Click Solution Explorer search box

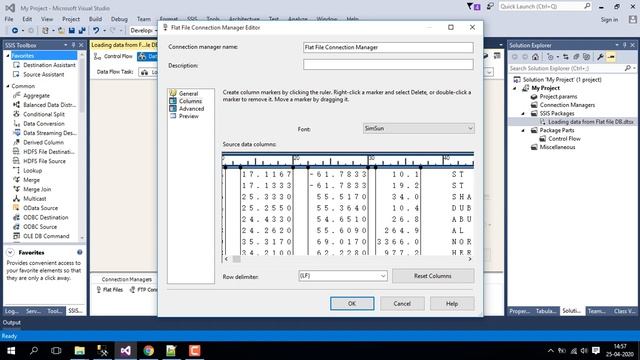tap(567, 69)
